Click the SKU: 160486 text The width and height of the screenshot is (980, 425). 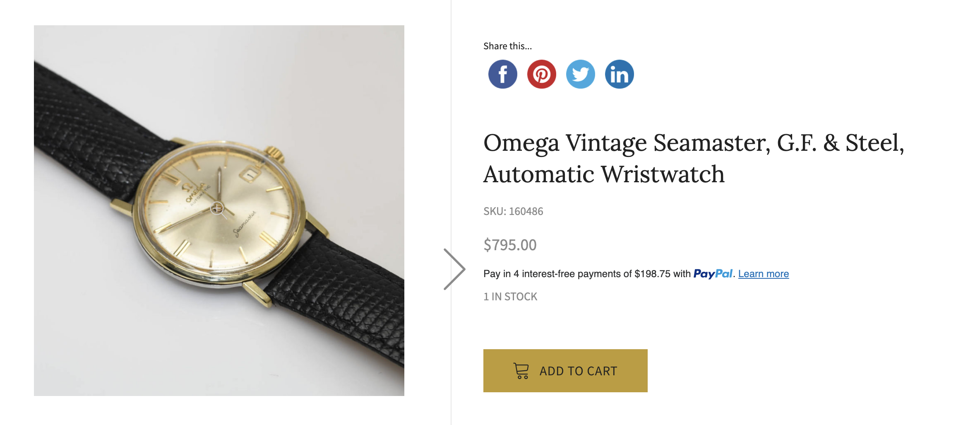[x=513, y=211]
